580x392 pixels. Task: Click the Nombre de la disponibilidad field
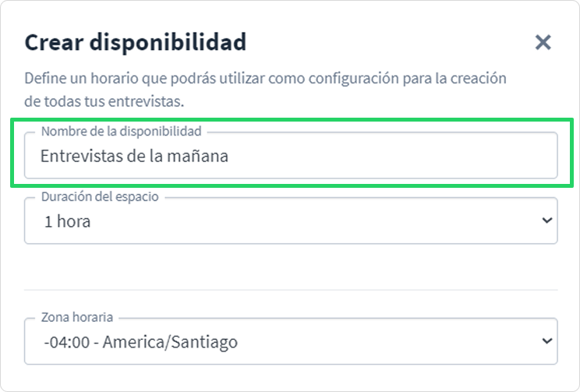point(291,155)
